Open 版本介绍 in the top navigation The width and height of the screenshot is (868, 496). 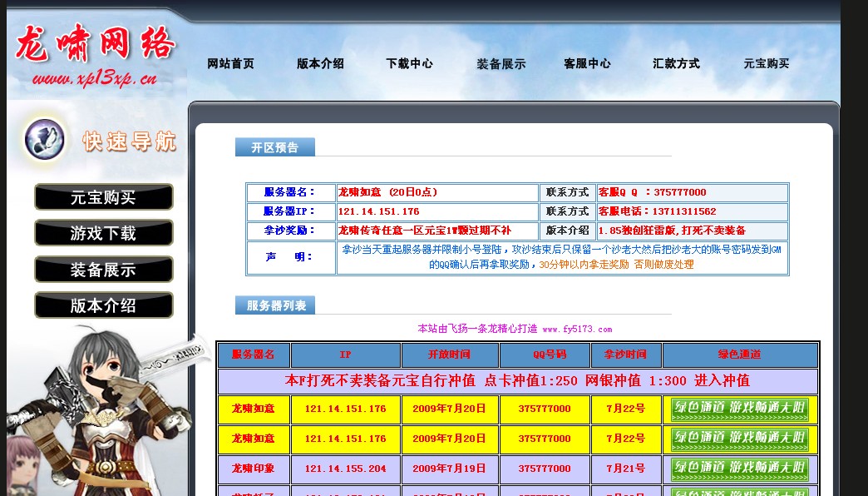pos(320,62)
